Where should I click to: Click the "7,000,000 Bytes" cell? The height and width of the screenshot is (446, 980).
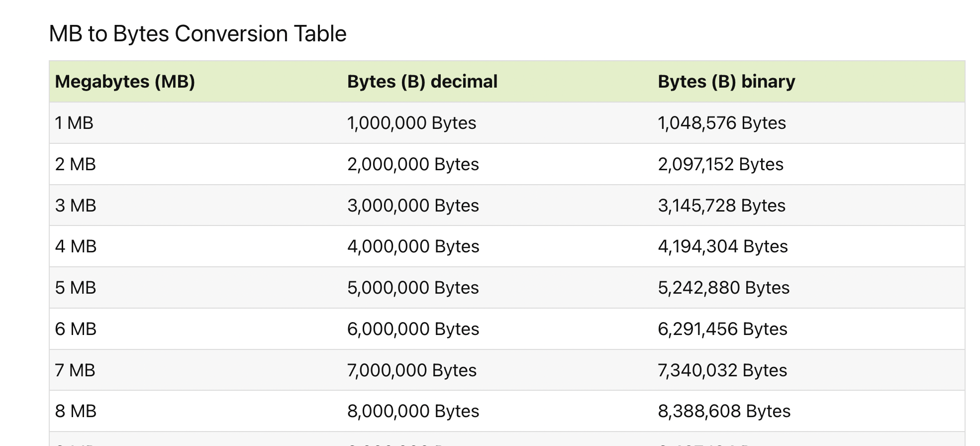point(411,370)
